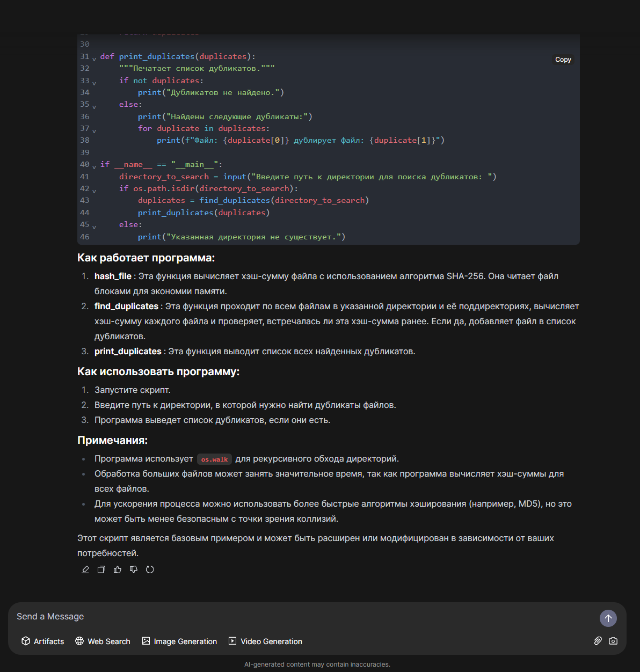Toggle the Web Search option
This screenshot has width=640, height=672.
pyautogui.click(x=103, y=641)
